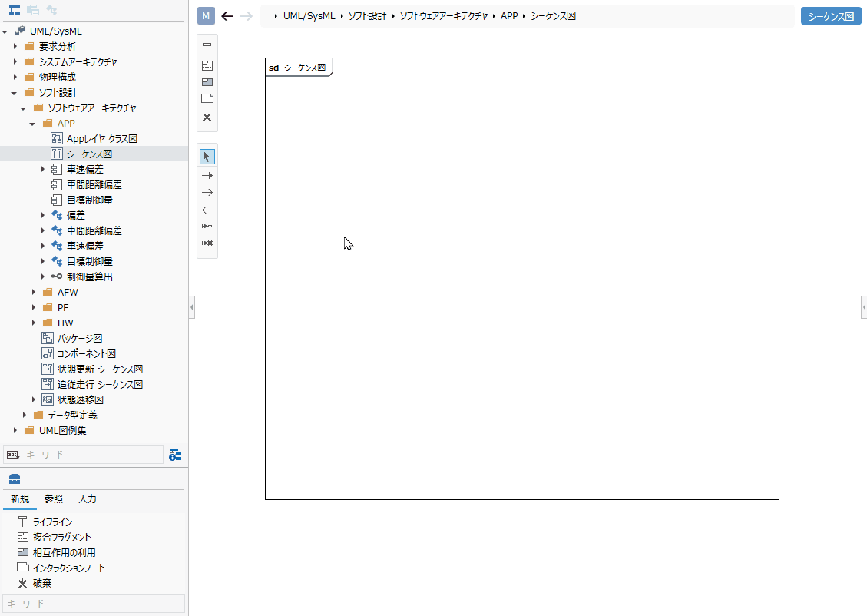This screenshot has width=867, height=616.
Task: Collapse the left panel with splitter handle
Action: (192, 307)
